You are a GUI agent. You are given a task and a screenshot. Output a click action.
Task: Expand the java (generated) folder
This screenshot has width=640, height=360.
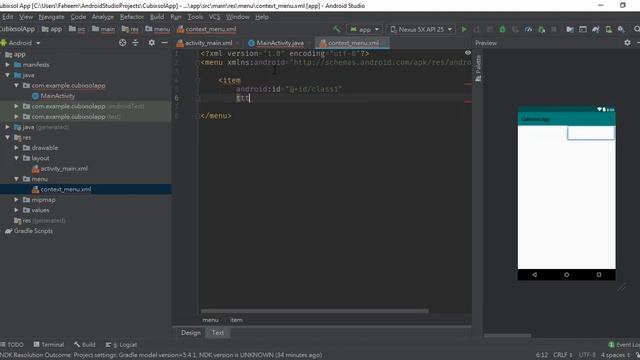[x=7, y=127]
